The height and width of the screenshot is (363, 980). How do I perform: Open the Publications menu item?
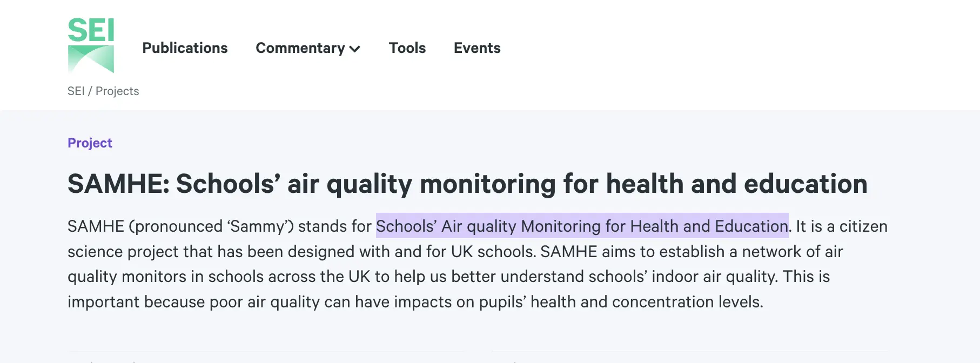coord(185,48)
